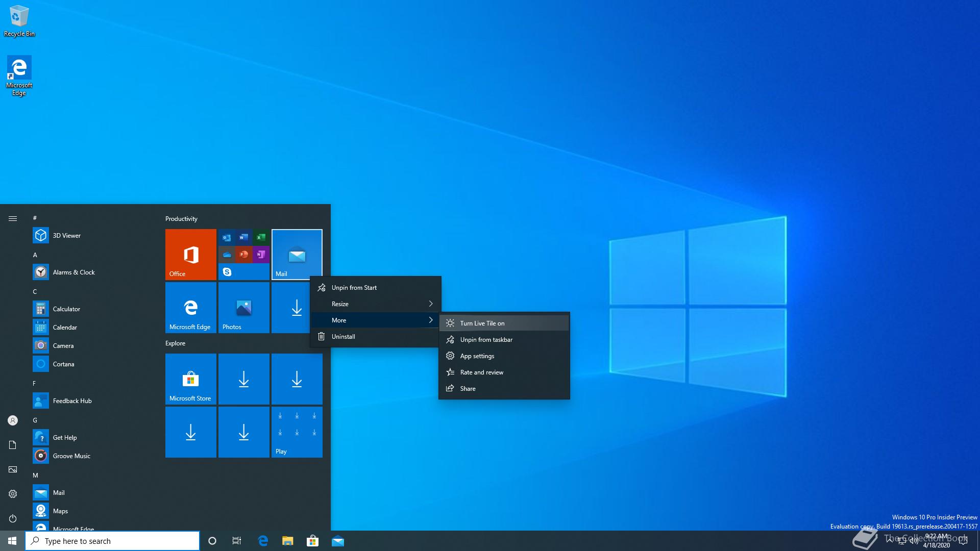The width and height of the screenshot is (980, 551).
Task: Expand the Start menu hamburger button
Action: point(13,218)
